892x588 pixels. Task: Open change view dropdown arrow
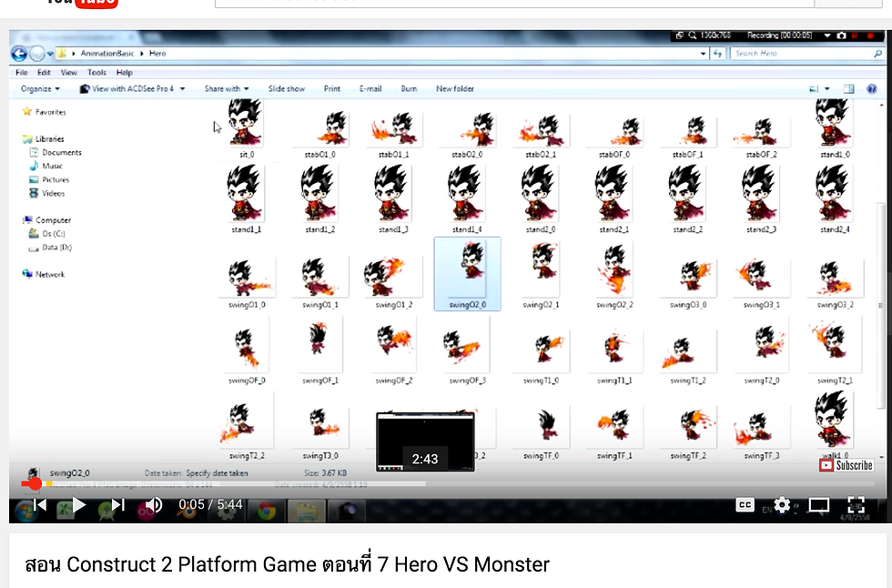coord(827,88)
